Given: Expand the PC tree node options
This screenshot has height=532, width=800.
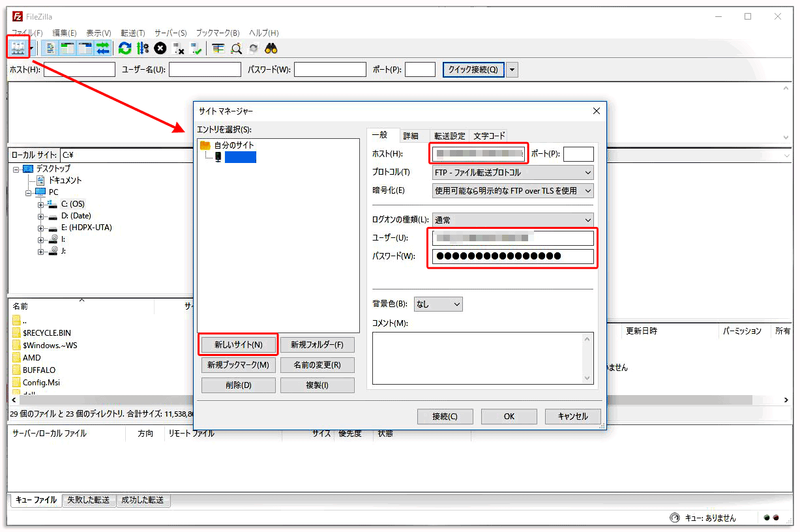Looking at the screenshot, I should coord(27,192).
